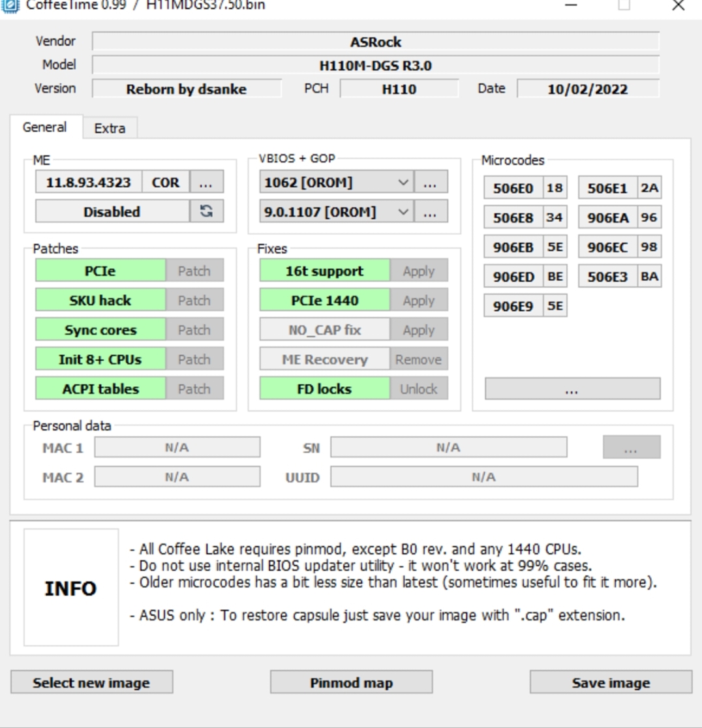Click the ME state refresh icon
This screenshot has height=728, width=702.
point(207,211)
